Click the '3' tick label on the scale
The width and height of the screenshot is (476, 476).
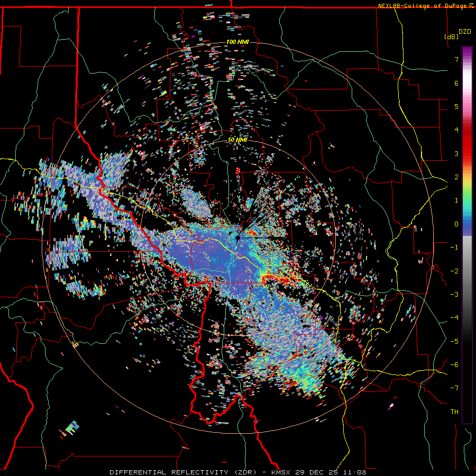pyautogui.click(x=456, y=153)
